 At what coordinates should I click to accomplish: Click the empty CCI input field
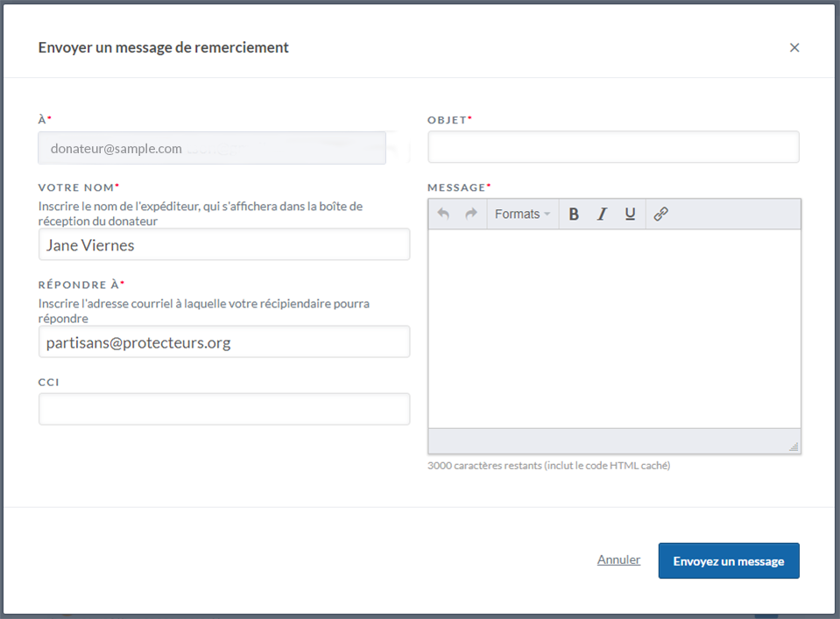[x=224, y=409]
